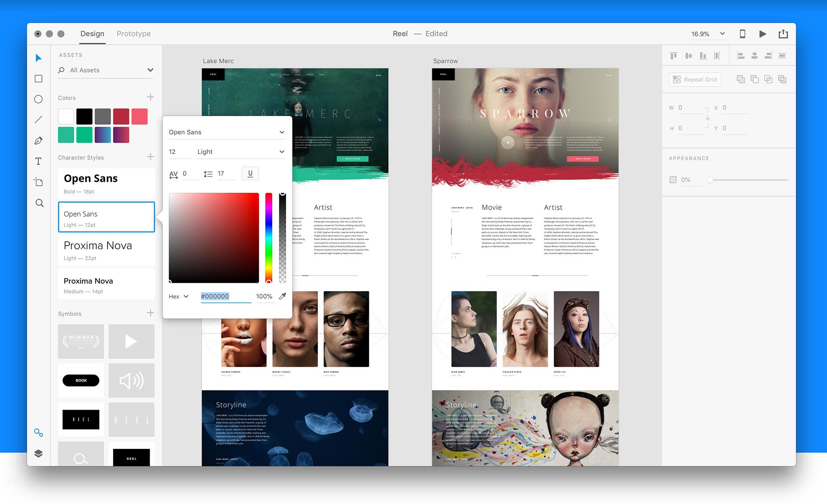Switch to the Design tab
827x504 pixels.
coord(92,34)
